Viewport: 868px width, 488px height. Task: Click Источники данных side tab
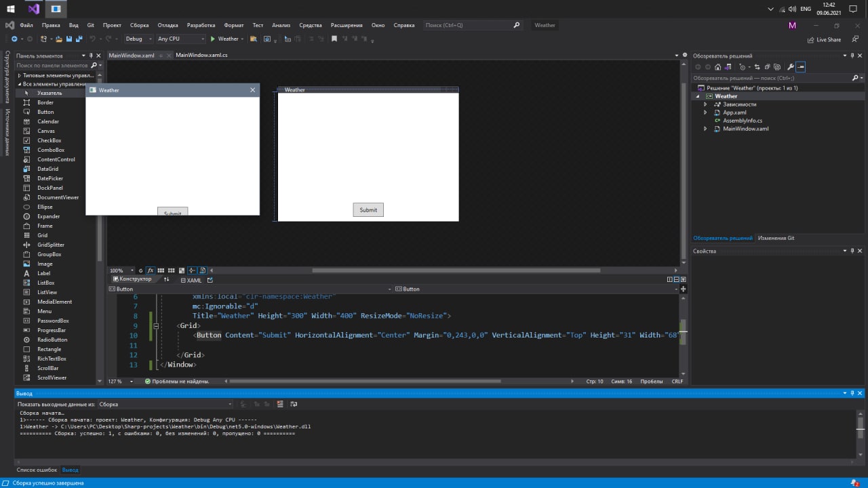[7, 132]
